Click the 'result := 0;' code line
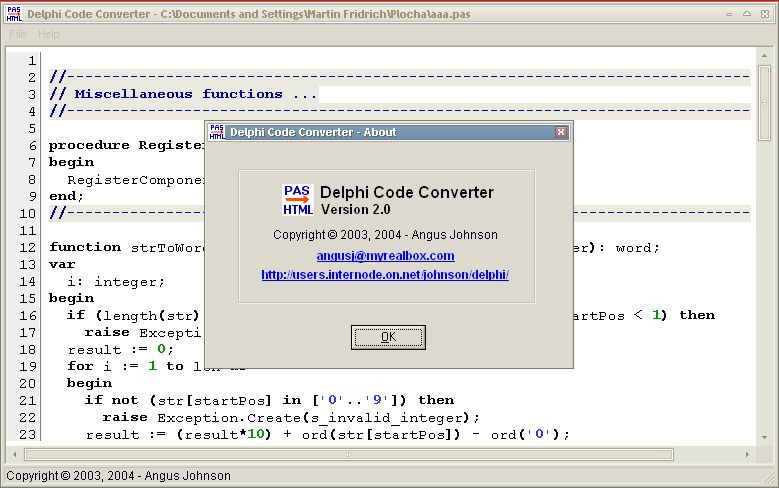This screenshot has height=488, width=779. (121, 349)
